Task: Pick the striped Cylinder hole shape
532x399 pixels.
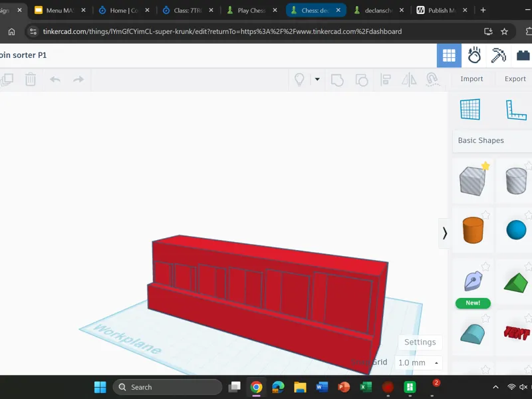Action: [x=516, y=181]
